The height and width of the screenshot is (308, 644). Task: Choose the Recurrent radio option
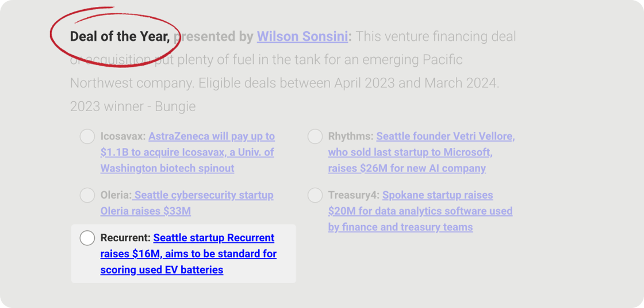coord(87,238)
